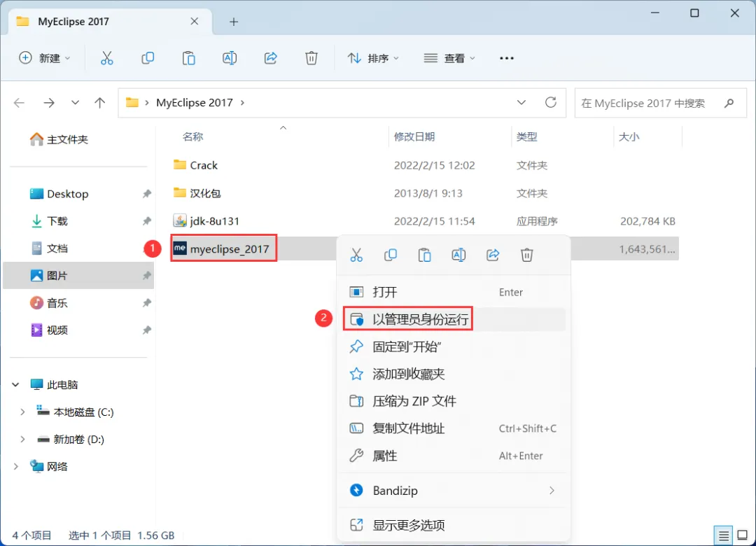Click the search box 在 MyEclipse 2017 中搜索
The image size is (756, 546).
click(x=661, y=103)
